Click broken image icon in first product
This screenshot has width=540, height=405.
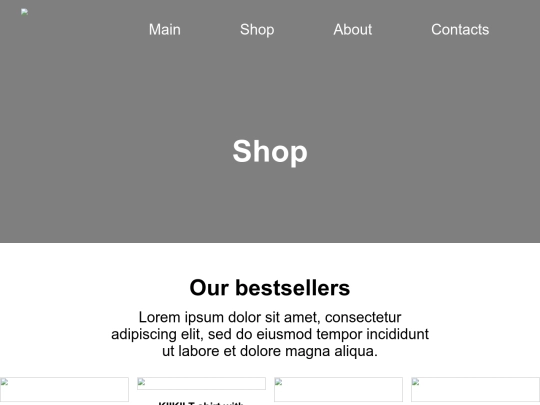pyautogui.click(x=4, y=382)
